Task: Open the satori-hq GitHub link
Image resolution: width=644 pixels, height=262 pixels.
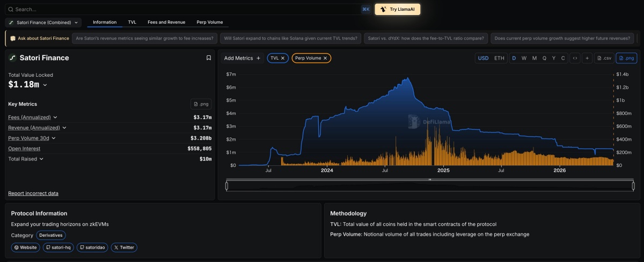Action: [58, 248]
